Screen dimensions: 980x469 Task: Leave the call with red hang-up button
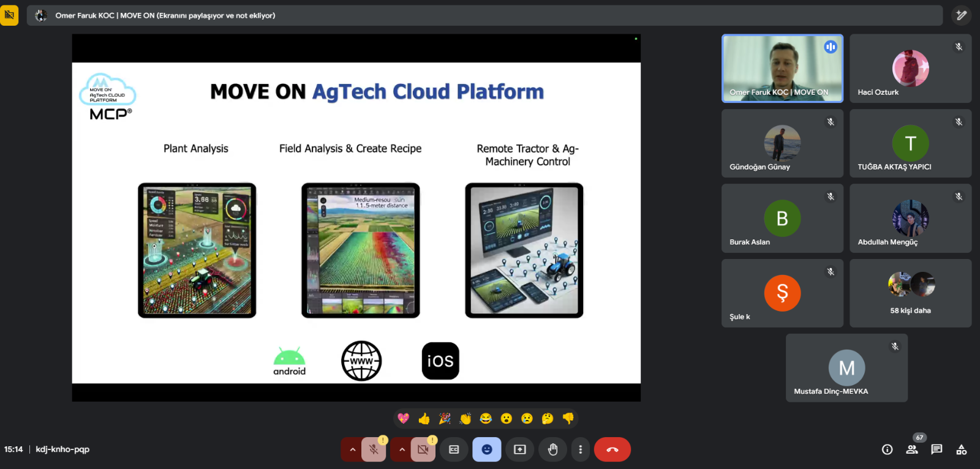point(612,449)
